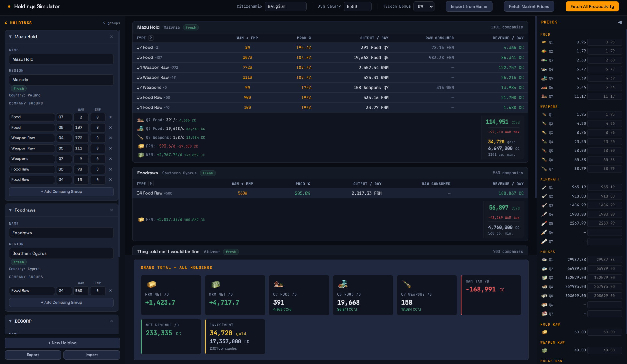This screenshot has height=364, width=627.
Task: Click the Weapon Raw price icon
Action: 544,350
